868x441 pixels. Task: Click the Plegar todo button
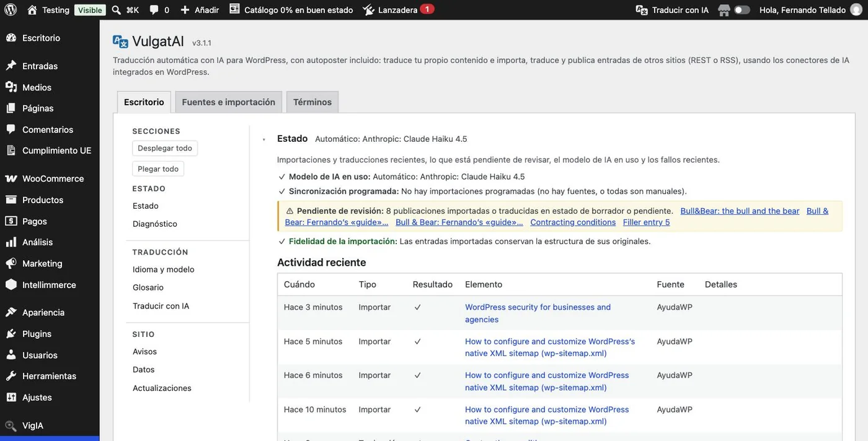158,168
